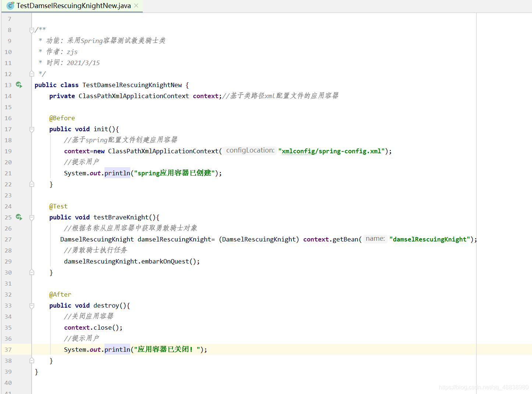The image size is (532, 394).
Task: Click the comment 作者: zjs on line 10
Action: (x=62, y=52)
